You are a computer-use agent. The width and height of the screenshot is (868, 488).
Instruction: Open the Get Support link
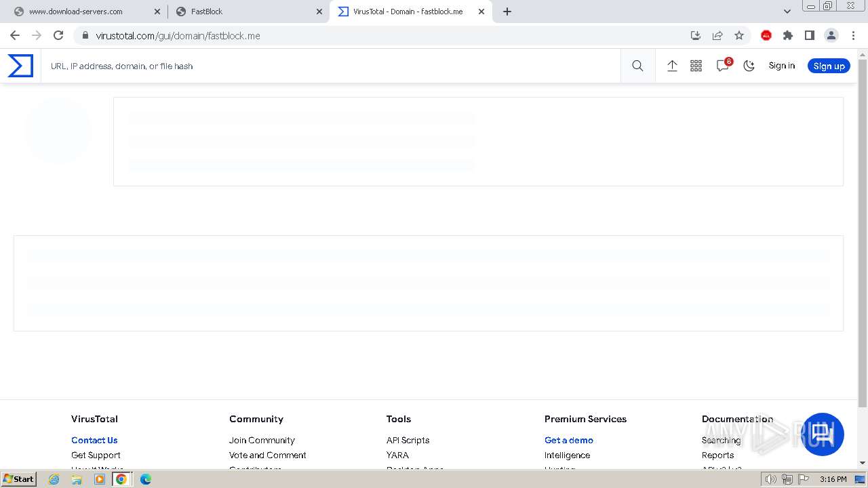click(x=96, y=455)
